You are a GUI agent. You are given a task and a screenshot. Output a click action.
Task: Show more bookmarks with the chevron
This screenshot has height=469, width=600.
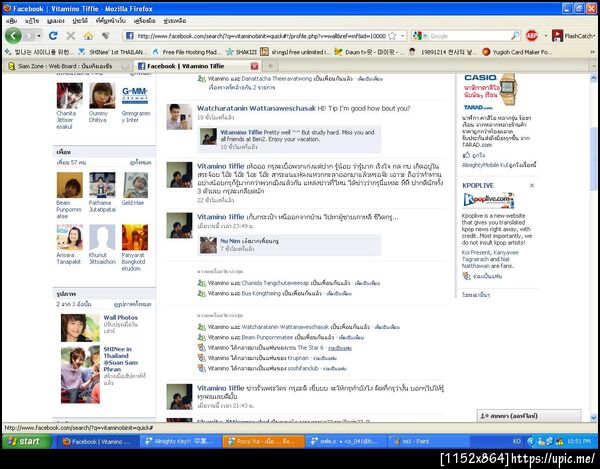[x=593, y=52]
